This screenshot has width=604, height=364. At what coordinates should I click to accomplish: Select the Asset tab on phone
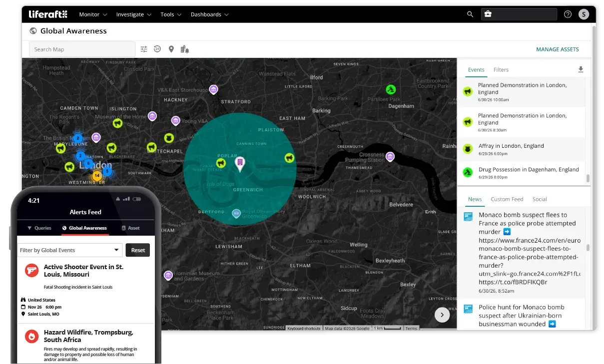tap(130, 228)
